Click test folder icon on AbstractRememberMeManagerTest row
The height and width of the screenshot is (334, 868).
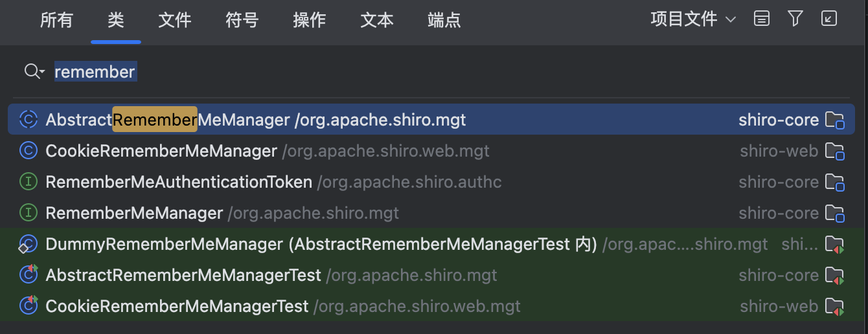(834, 276)
